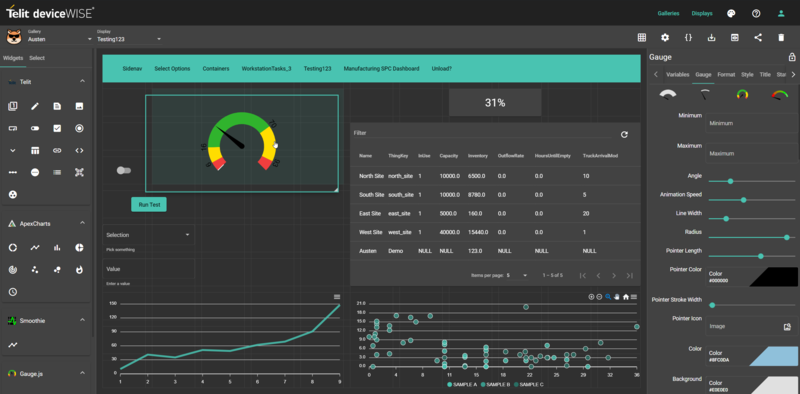The height and width of the screenshot is (394, 800).
Task: Collapse the Gauge.js widget group
Action: pyautogui.click(x=82, y=374)
